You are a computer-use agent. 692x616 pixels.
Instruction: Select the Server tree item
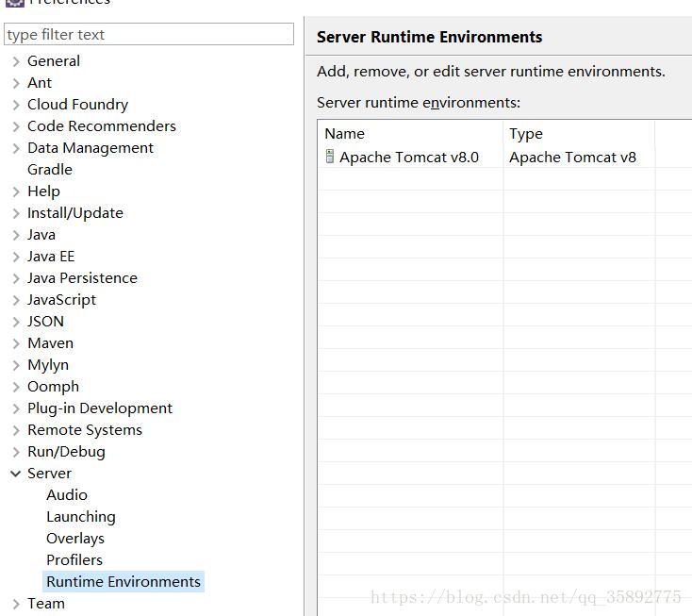49,473
